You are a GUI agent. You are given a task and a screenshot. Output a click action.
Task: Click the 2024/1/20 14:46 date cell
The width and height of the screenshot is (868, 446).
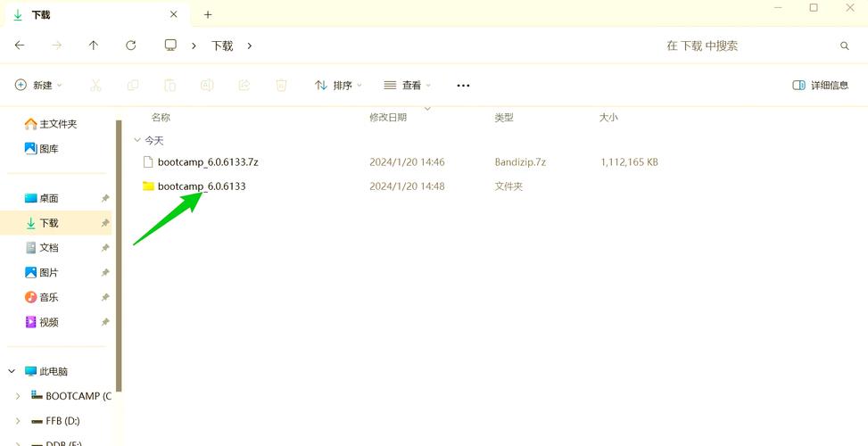click(x=407, y=162)
